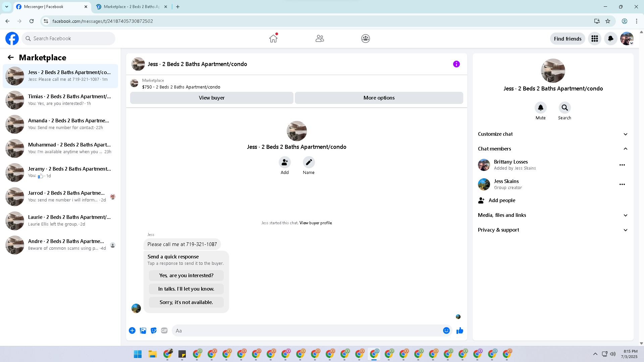Screen dimensions: 644x362
Task: Click the View buyer button
Action: click(x=212, y=98)
